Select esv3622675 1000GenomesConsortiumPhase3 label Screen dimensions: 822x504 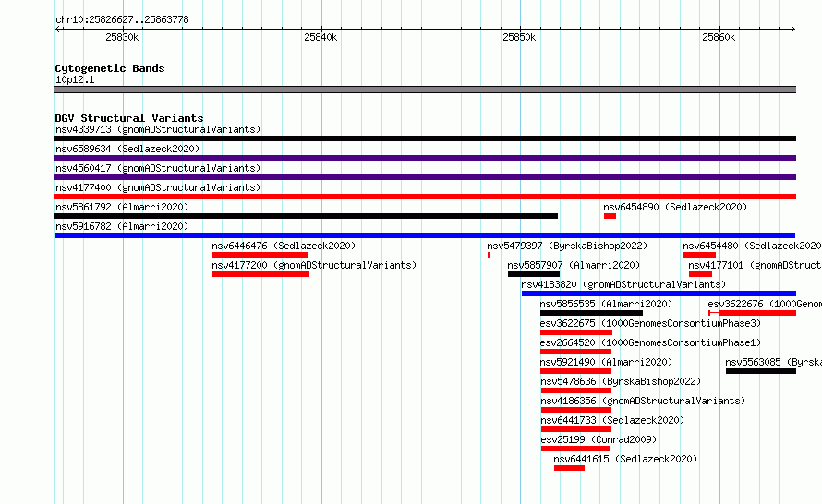650,323
